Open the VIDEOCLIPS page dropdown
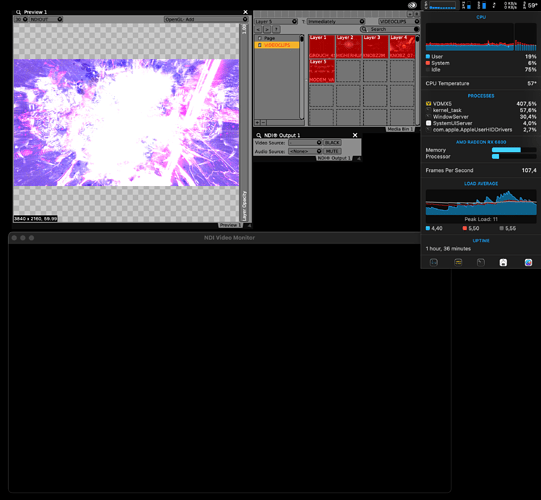The width and height of the screenshot is (541, 500). pyautogui.click(x=399, y=21)
